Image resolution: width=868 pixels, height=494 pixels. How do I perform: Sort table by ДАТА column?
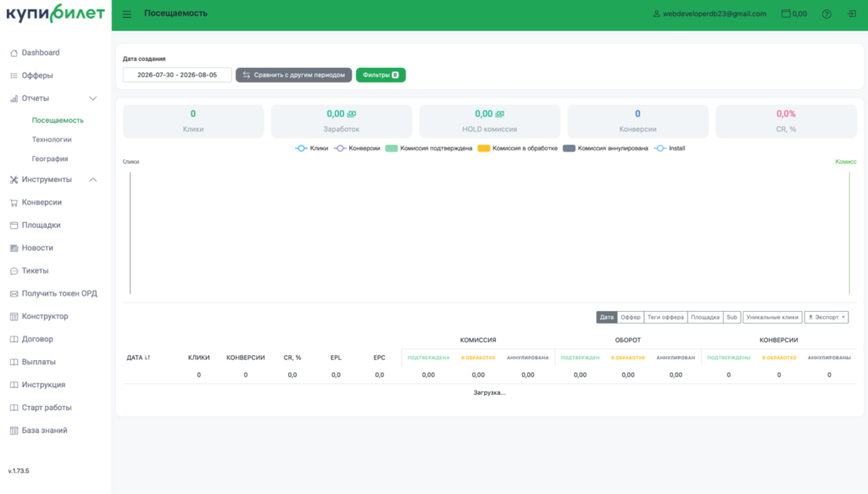click(x=138, y=358)
